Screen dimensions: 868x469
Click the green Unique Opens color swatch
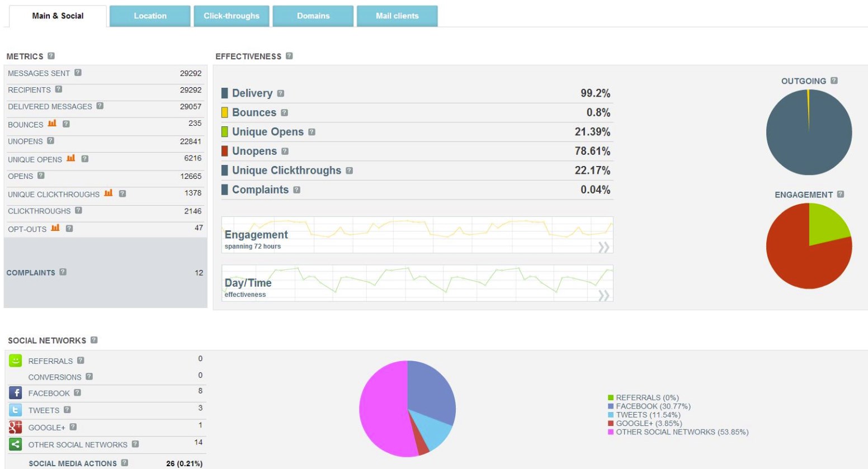point(224,132)
